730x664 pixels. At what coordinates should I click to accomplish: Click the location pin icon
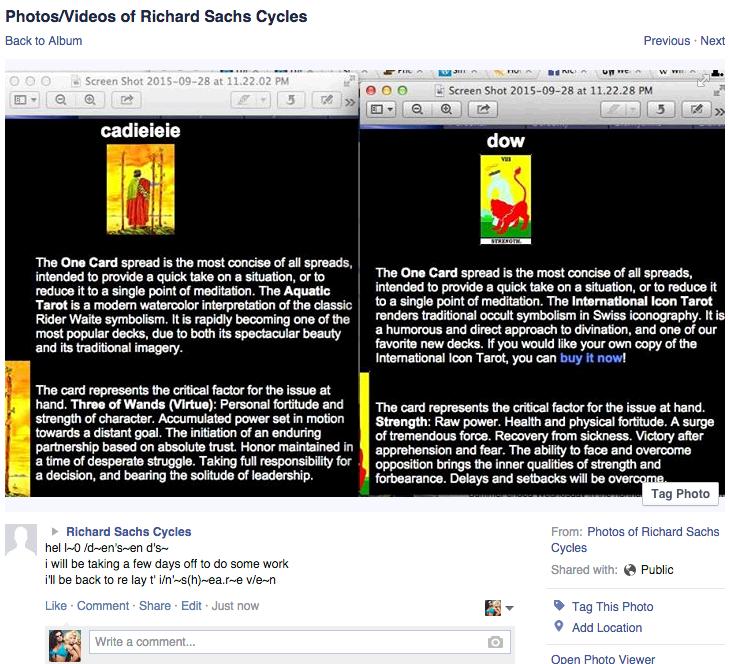pos(559,626)
